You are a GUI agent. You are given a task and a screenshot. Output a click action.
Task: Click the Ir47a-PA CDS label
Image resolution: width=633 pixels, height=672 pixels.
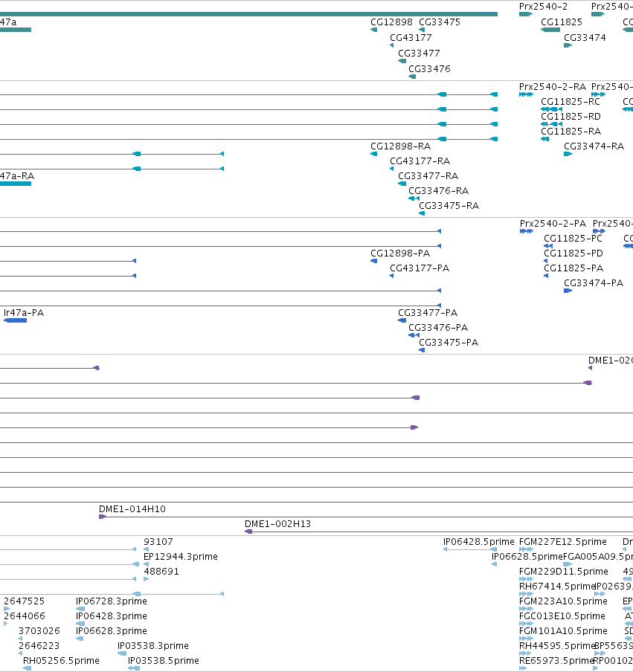[24, 313]
